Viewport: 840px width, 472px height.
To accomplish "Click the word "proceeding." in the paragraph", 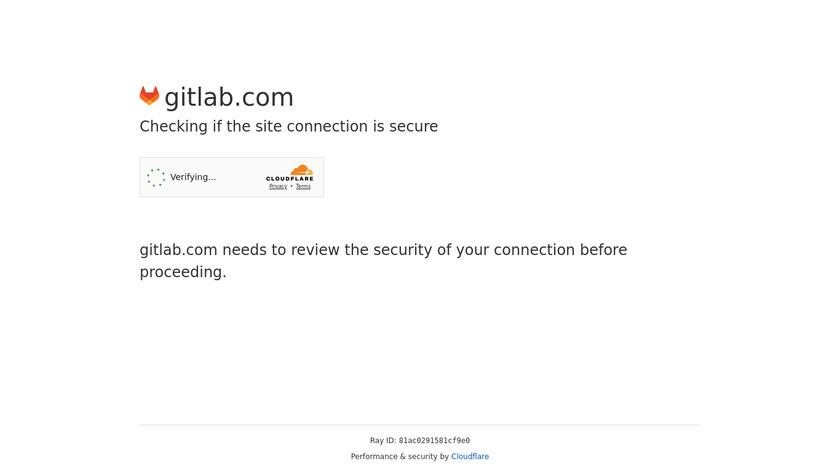I will click(183, 272).
